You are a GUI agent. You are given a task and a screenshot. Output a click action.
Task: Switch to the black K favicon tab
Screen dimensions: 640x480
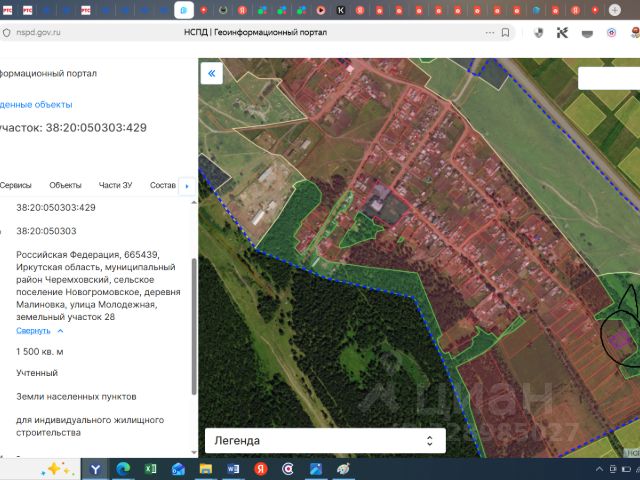coord(340,10)
